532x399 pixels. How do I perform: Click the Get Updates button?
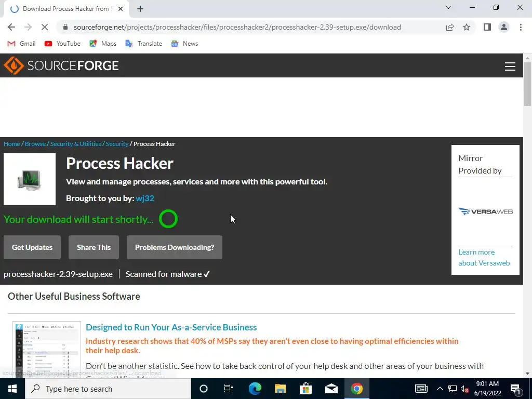[x=32, y=247]
